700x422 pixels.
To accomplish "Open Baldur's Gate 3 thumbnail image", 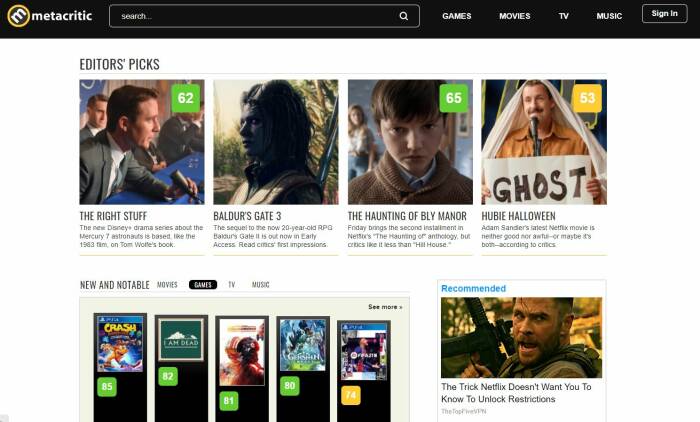I will pyautogui.click(x=276, y=142).
